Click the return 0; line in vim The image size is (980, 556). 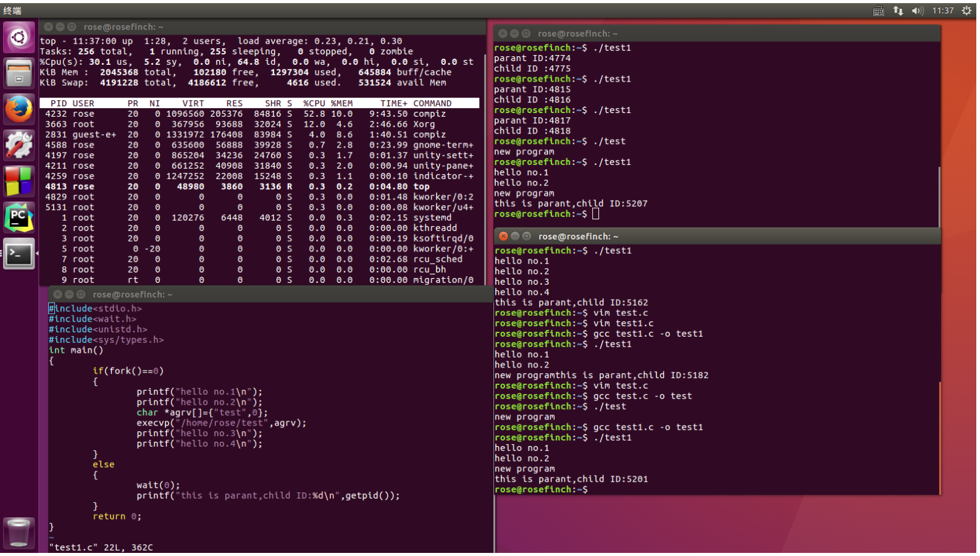click(117, 516)
